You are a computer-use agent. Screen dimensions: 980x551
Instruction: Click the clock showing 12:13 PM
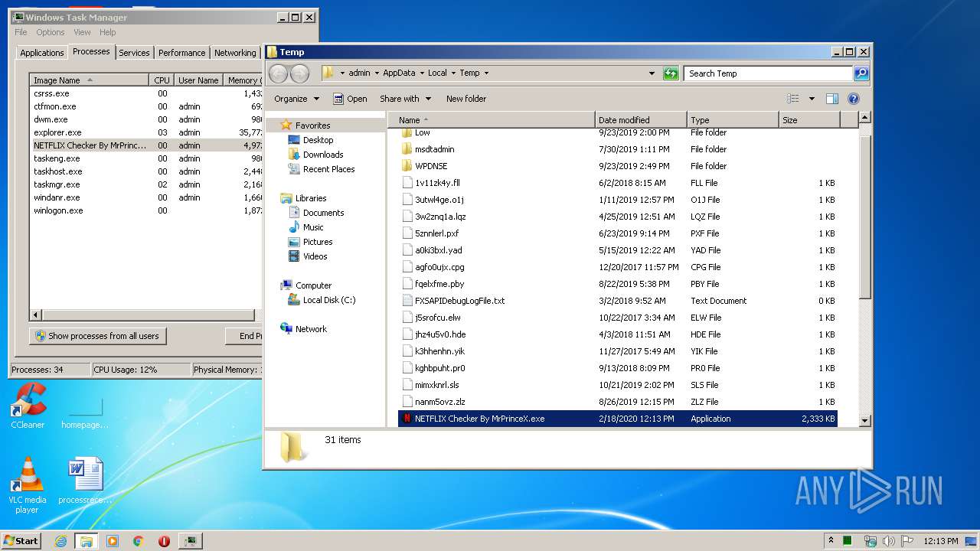[x=941, y=541]
